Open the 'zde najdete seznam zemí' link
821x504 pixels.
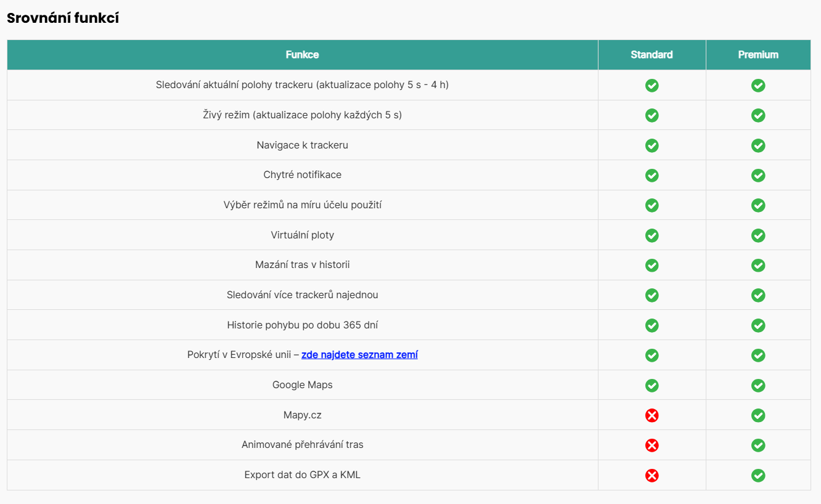pyautogui.click(x=359, y=355)
